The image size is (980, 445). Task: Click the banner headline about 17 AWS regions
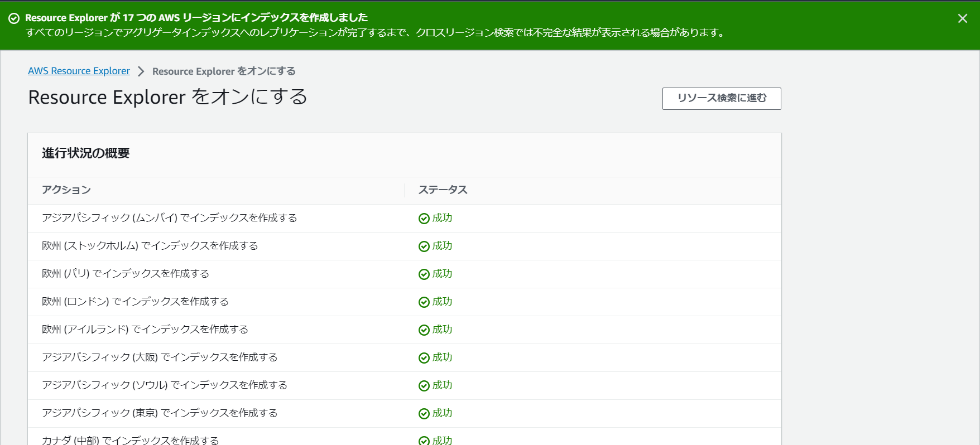click(196, 18)
